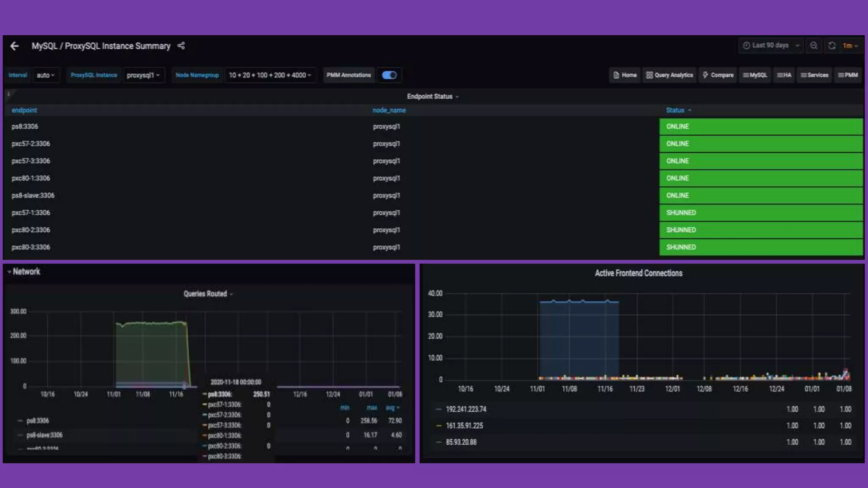Open the ProxySQL Instance proxysql1 dropdown
This screenshot has width=868, height=488.
(143, 75)
